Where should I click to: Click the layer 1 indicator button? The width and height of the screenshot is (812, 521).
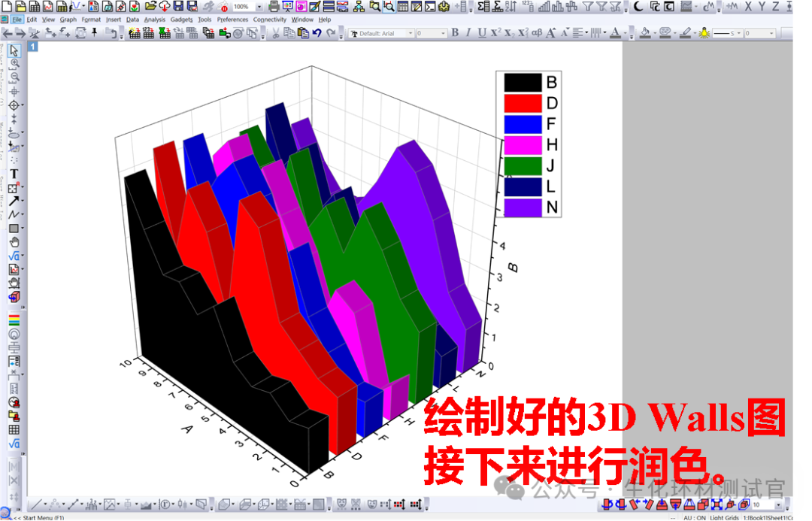tap(32, 47)
